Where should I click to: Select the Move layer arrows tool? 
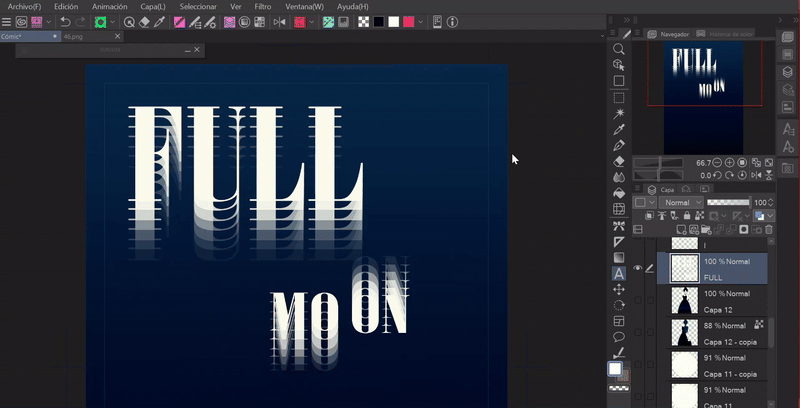pos(618,289)
